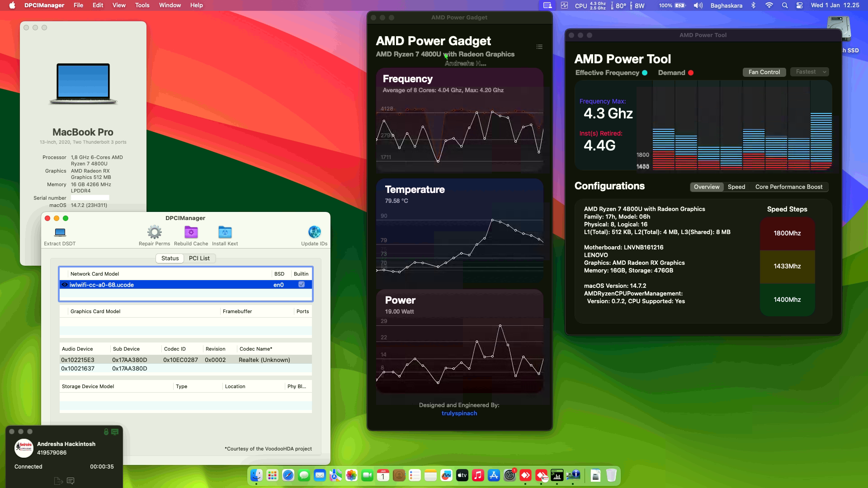Click the Rebuild Cache icon

[x=191, y=232]
